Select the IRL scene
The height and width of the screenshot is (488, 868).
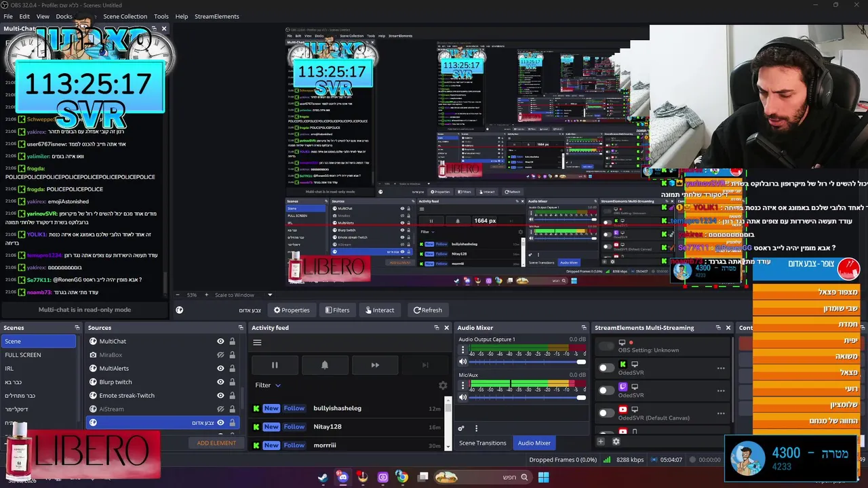[39, 369]
